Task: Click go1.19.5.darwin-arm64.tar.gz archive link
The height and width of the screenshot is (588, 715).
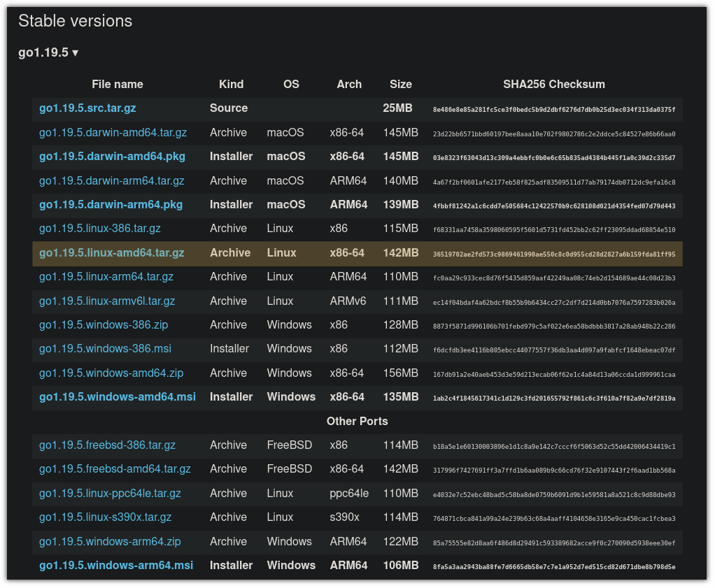Action: point(111,181)
